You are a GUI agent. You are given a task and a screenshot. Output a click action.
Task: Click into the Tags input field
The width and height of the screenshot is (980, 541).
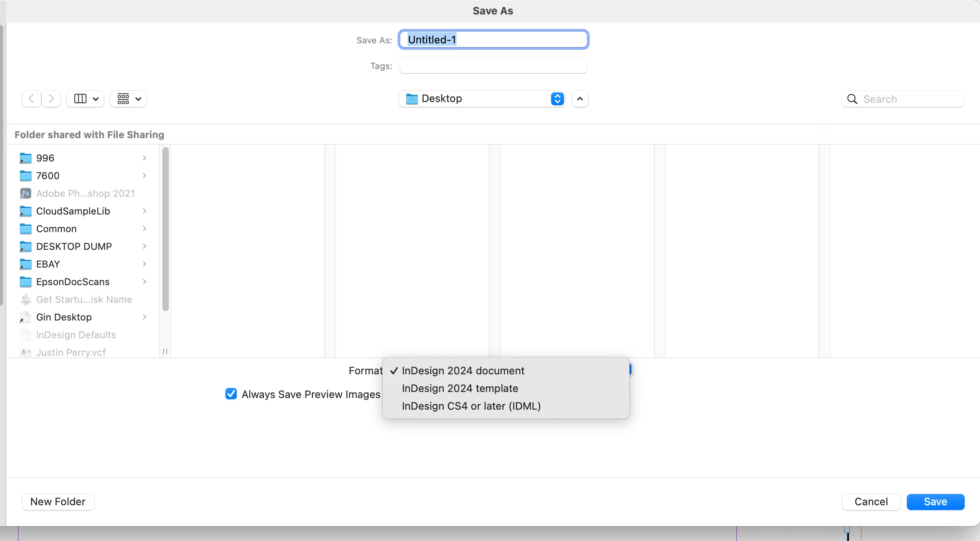493,65
